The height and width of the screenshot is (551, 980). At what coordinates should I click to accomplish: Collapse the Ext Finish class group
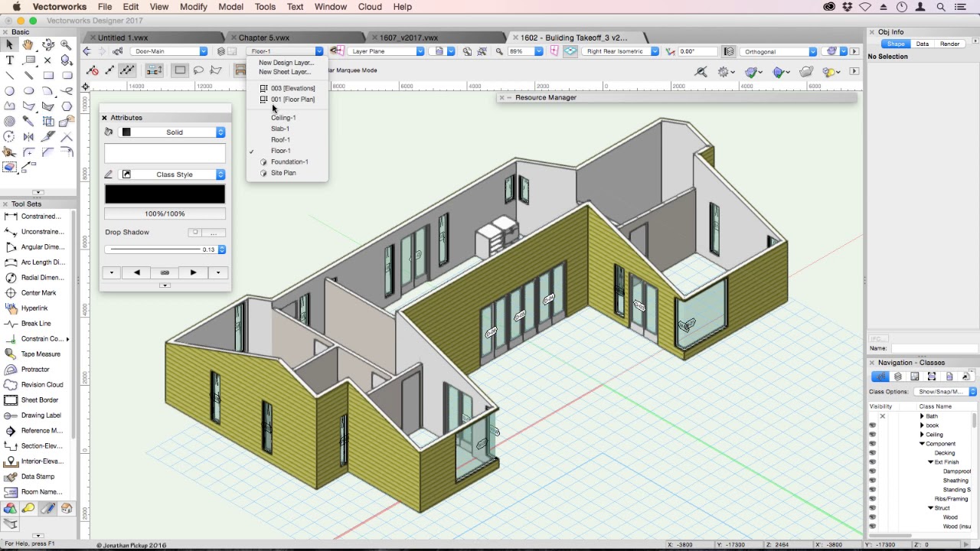pos(931,462)
